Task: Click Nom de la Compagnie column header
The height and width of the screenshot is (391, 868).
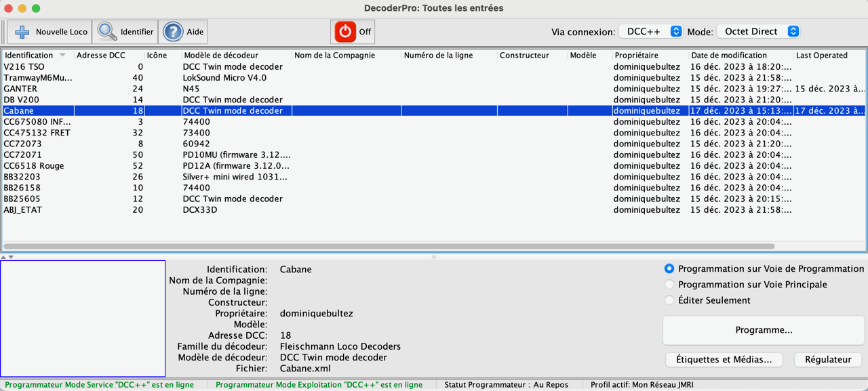Action: coord(347,56)
